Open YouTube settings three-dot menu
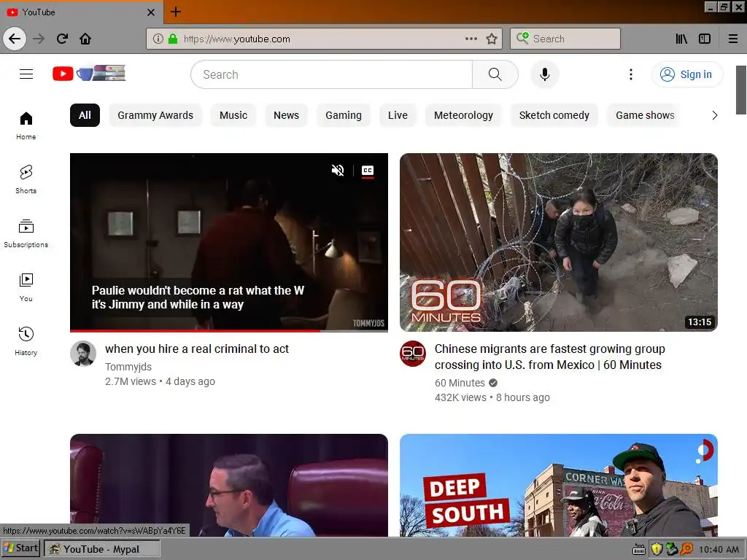The image size is (747, 560). point(631,74)
